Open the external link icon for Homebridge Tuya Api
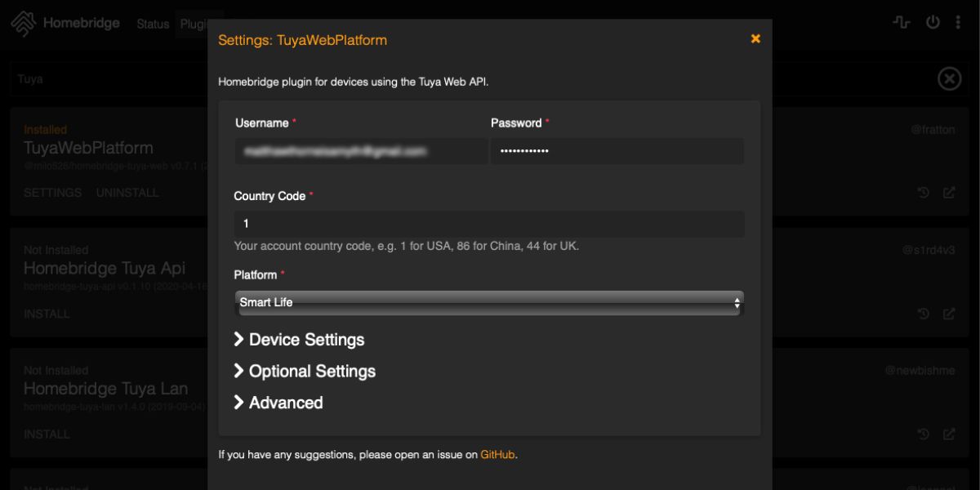 tap(949, 314)
